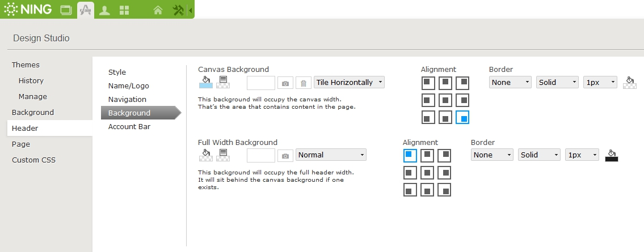Image resolution: width=644 pixels, height=252 pixels.
Task: Open Canvas Background gradient picker icon
Action: click(223, 82)
